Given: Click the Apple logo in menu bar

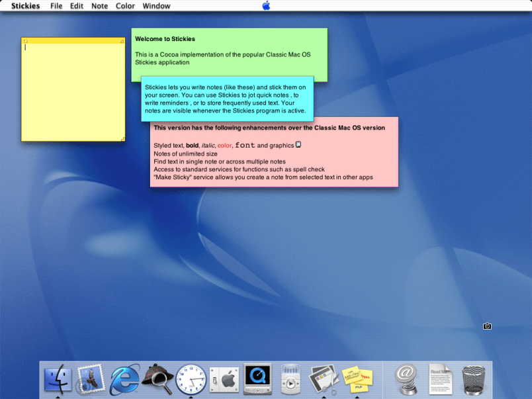Looking at the screenshot, I should click(266, 6).
